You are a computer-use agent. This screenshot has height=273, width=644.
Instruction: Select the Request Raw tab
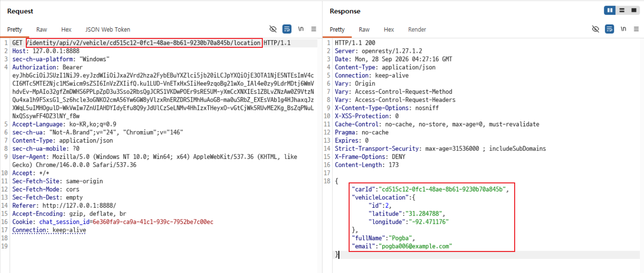point(41,30)
